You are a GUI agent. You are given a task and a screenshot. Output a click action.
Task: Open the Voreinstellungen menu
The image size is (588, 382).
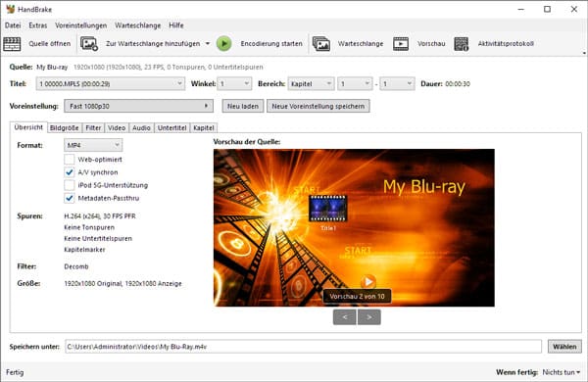point(81,25)
